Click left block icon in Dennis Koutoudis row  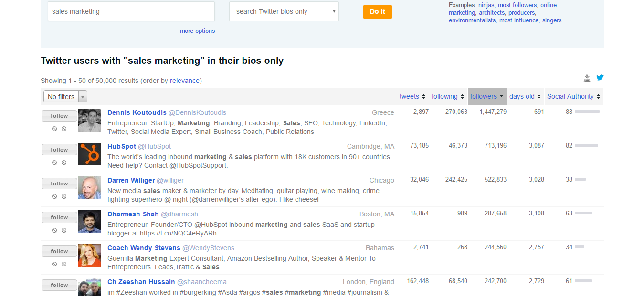click(x=54, y=129)
